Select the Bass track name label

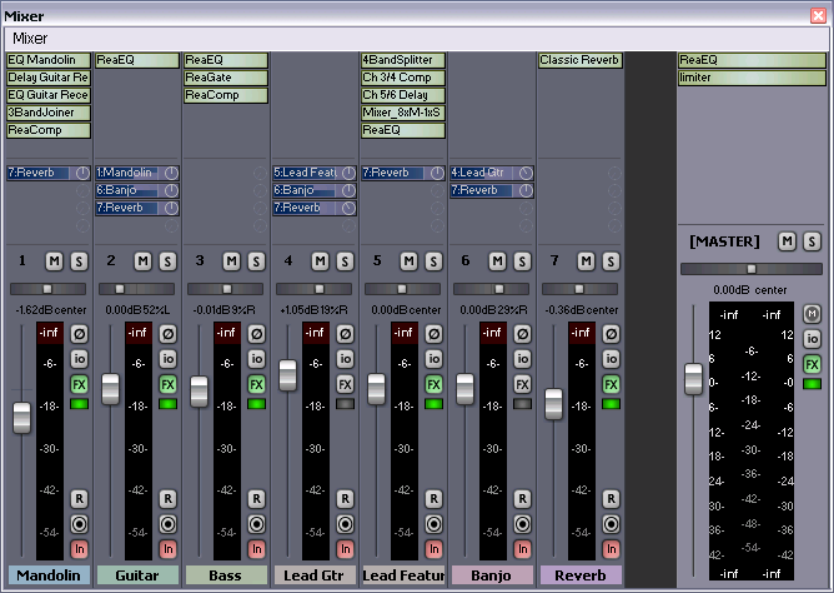tap(226, 575)
